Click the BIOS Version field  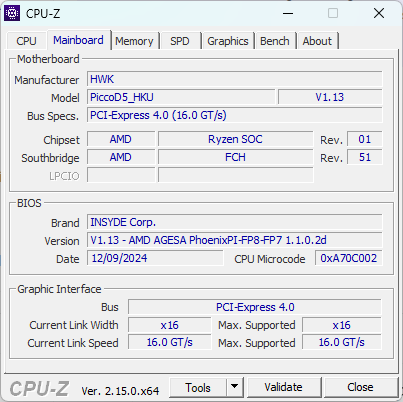point(235,240)
